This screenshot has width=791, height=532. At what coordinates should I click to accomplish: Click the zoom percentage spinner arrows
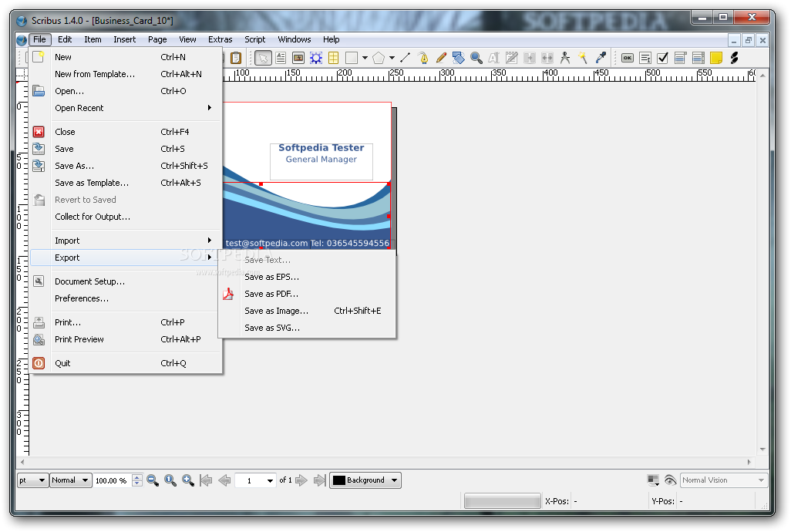137,480
